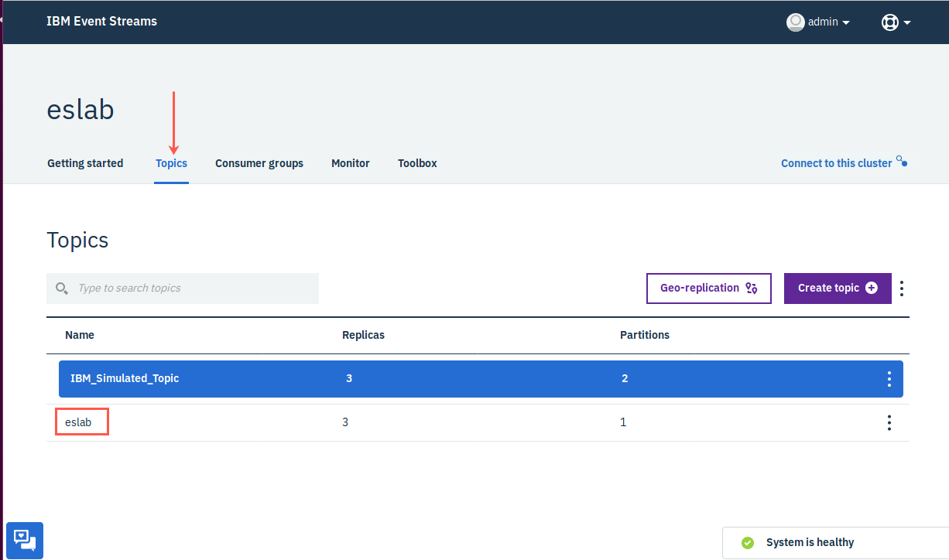The image size is (949, 560).
Task: Open the overflow menu beside Create topic
Action: pyautogui.click(x=902, y=289)
